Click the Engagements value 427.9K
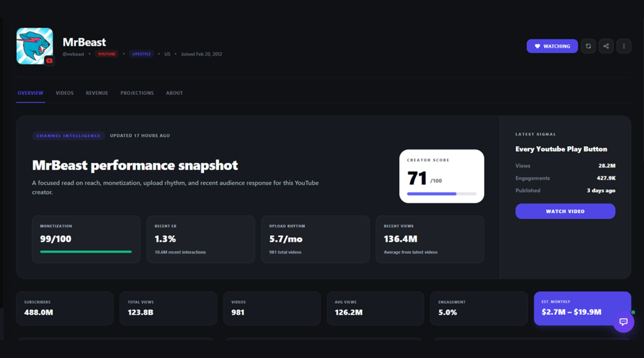 click(606, 178)
